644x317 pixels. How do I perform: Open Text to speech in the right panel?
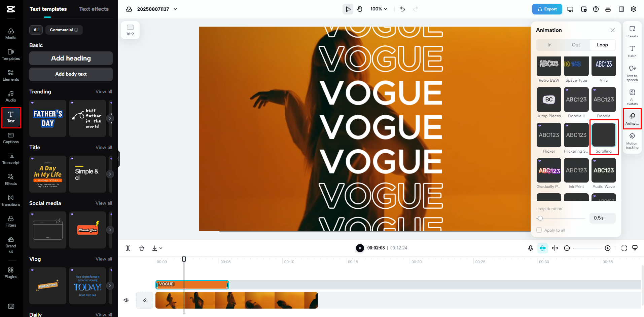click(x=632, y=73)
